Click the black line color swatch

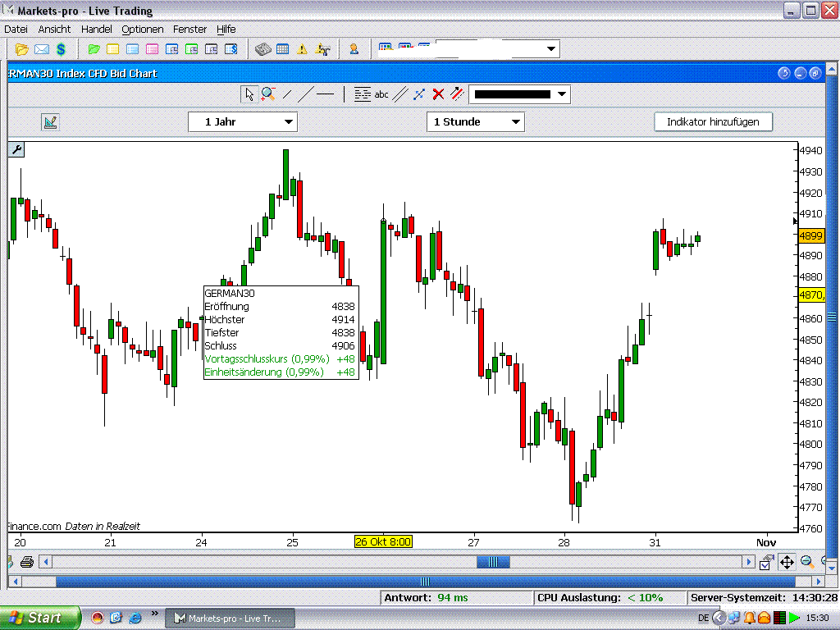click(512, 95)
